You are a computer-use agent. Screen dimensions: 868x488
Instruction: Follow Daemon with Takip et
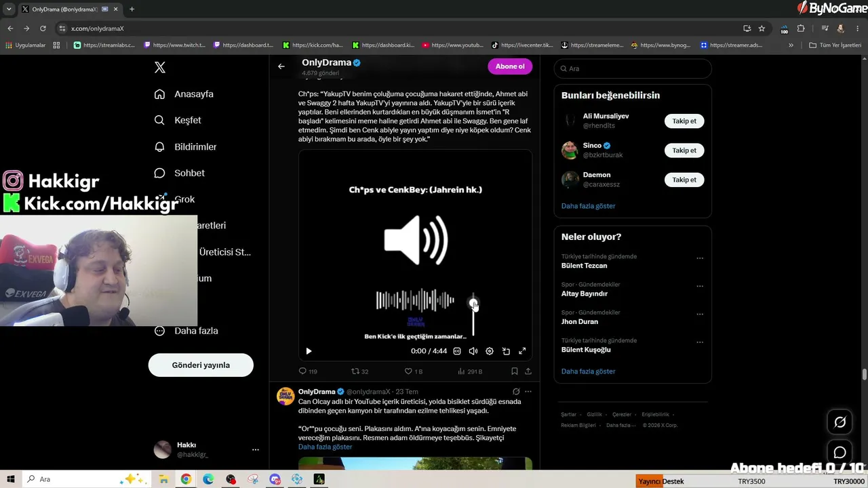(x=684, y=180)
